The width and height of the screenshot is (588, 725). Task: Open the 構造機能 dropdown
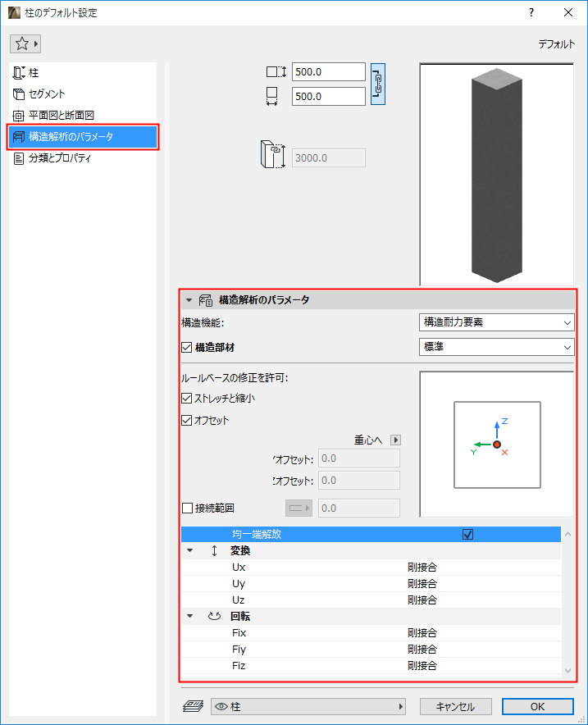tap(496, 322)
